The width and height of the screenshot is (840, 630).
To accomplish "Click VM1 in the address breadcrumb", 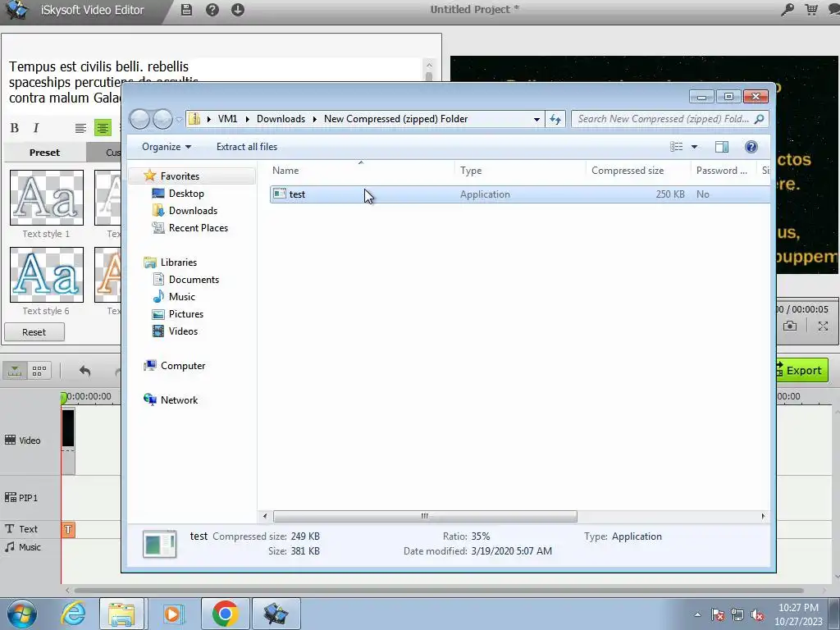I will coord(227,119).
